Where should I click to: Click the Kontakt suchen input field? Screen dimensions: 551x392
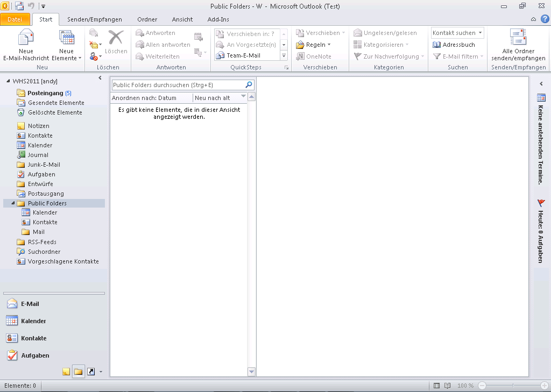454,33
